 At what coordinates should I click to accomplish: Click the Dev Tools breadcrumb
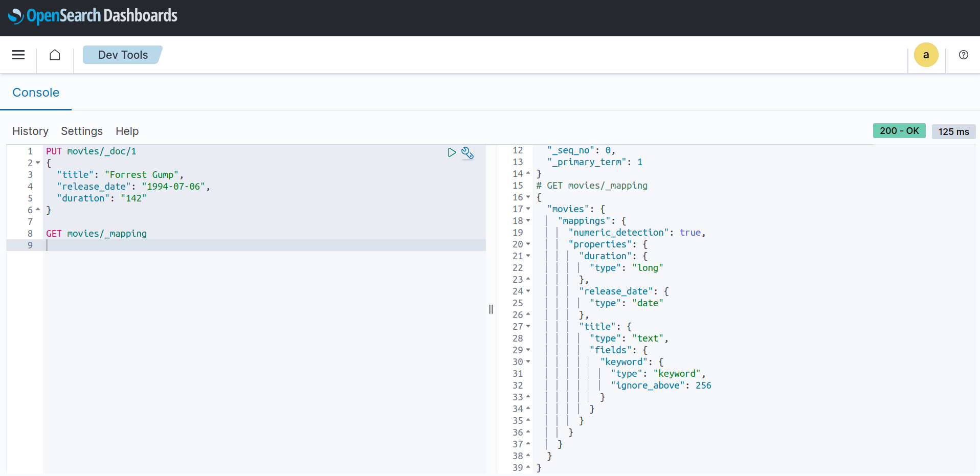pos(123,55)
